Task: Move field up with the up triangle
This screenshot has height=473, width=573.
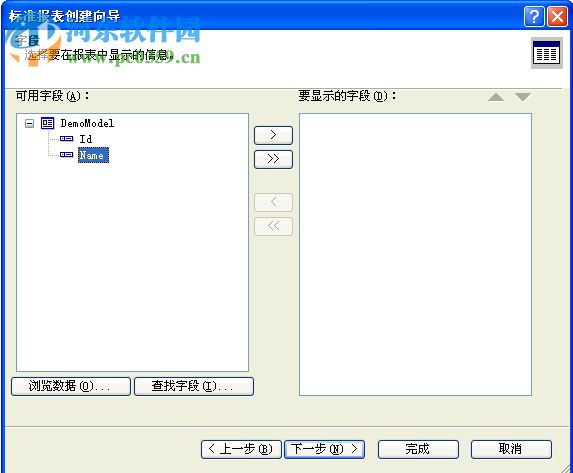Action: (x=496, y=97)
